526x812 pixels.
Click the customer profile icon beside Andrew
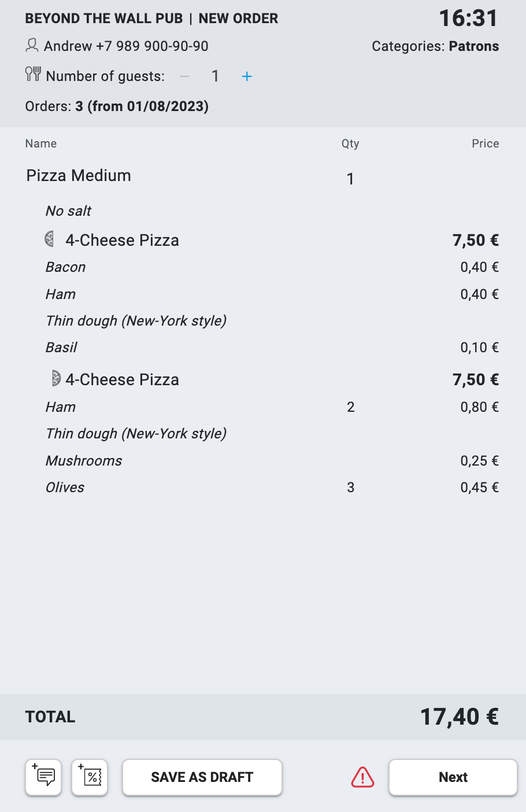pyautogui.click(x=32, y=45)
